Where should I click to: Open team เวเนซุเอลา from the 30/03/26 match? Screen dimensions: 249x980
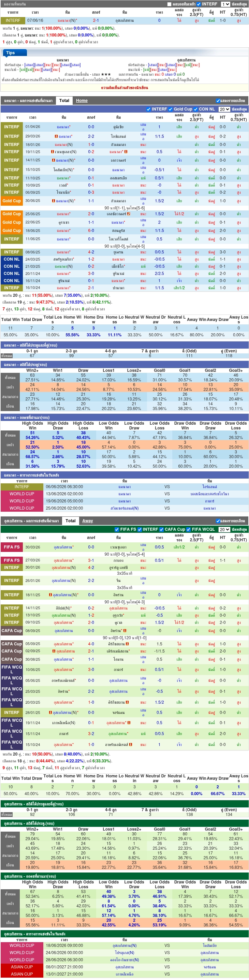118,547
